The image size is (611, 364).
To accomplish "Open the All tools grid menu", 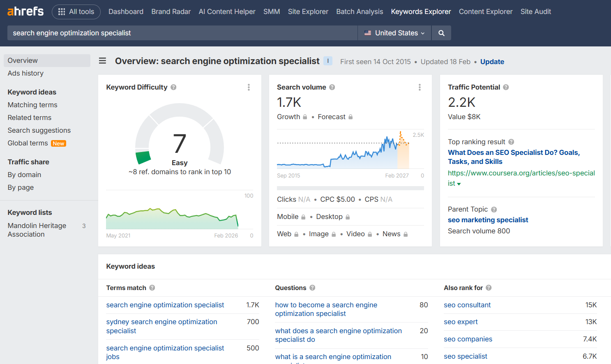I will click(76, 12).
